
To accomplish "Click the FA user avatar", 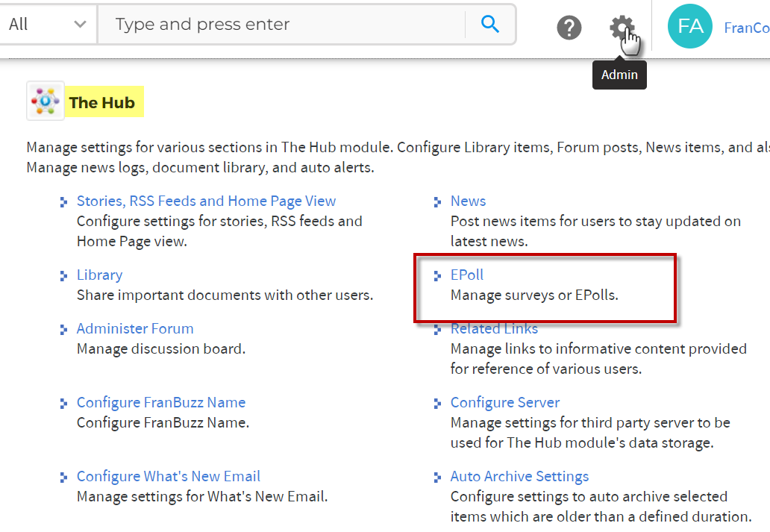I will (x=690, y=26).
